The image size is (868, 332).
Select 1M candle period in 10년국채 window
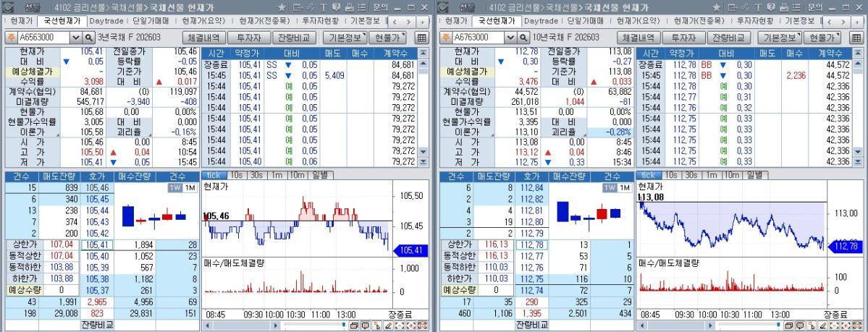(623, 187)
